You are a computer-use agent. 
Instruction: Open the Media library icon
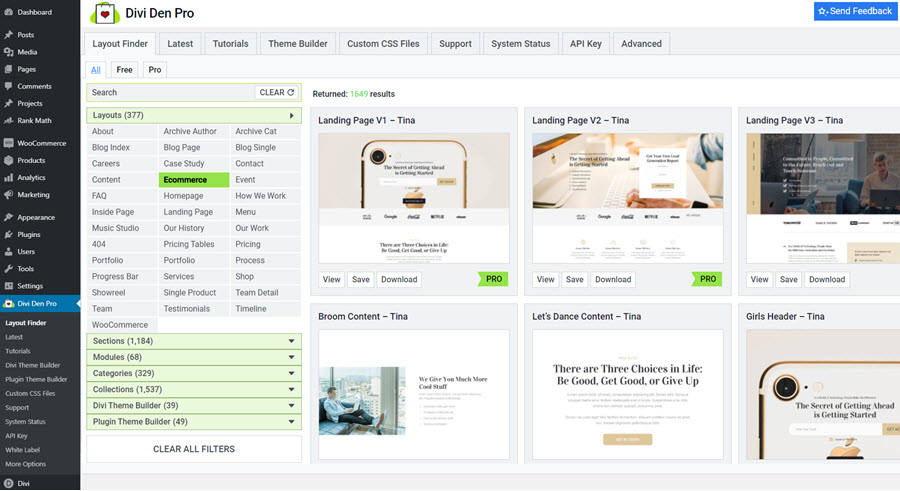8,52
